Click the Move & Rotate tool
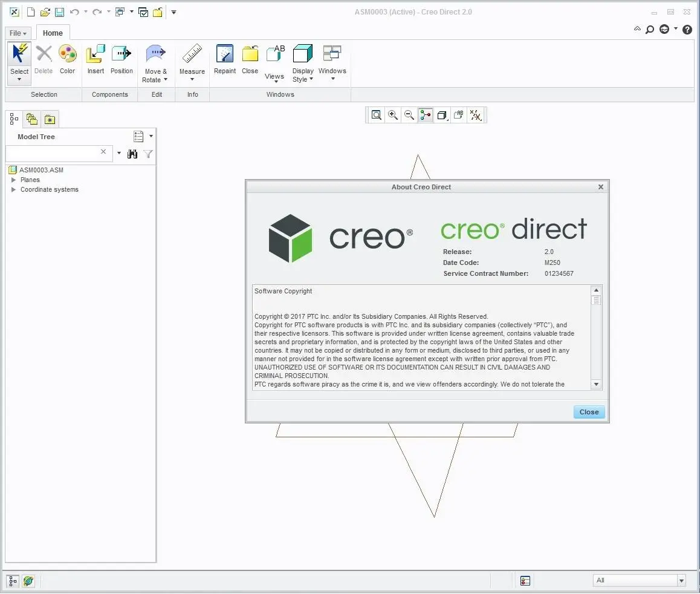Image resolution: width=700 pixels, height=594 pixels. (x=155, y=64)
